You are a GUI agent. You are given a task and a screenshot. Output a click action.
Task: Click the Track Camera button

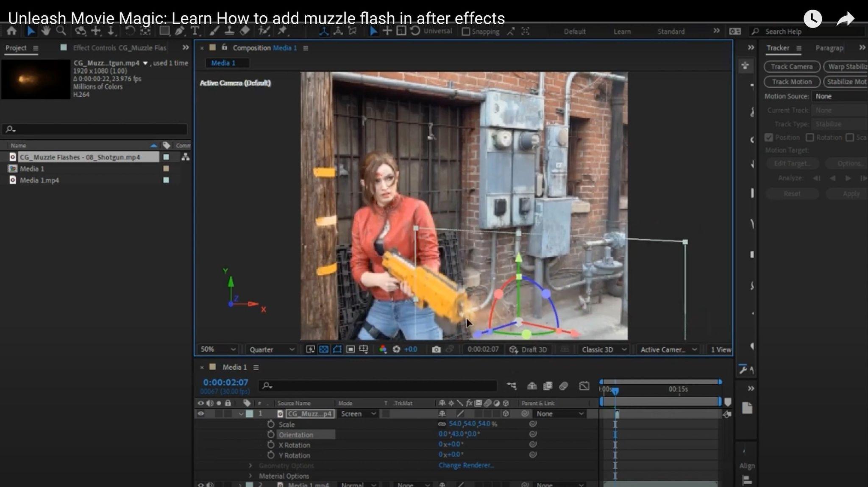coord(791,66)
